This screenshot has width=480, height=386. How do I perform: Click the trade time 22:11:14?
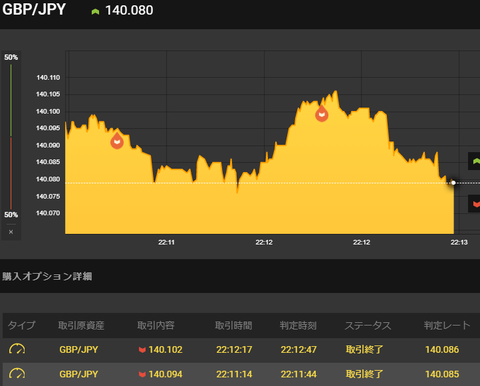234,374
